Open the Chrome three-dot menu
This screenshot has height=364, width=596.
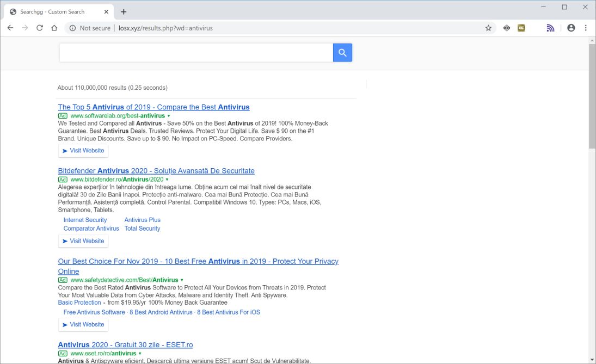coord(586,28)
